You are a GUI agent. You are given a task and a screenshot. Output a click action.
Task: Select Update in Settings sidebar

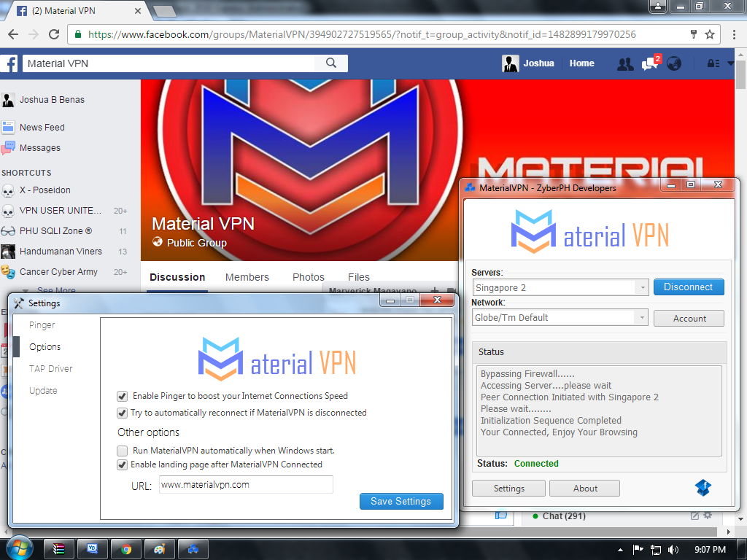(x=43, y=391)
